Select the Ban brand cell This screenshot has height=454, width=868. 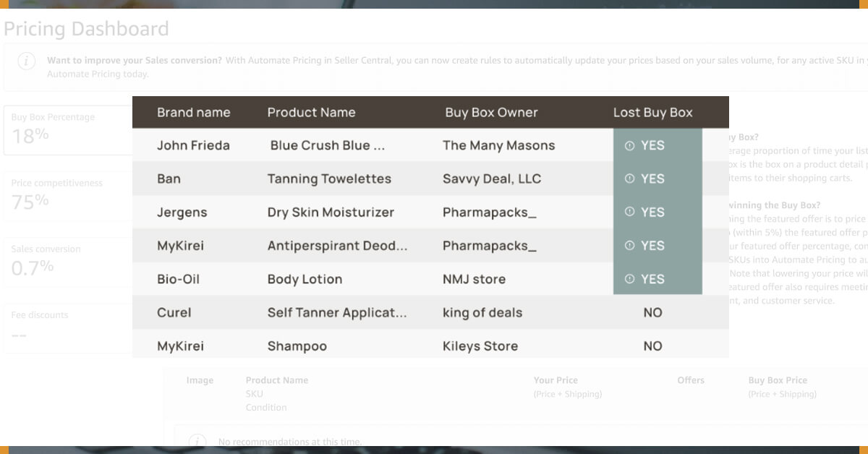tap(169, 179)
